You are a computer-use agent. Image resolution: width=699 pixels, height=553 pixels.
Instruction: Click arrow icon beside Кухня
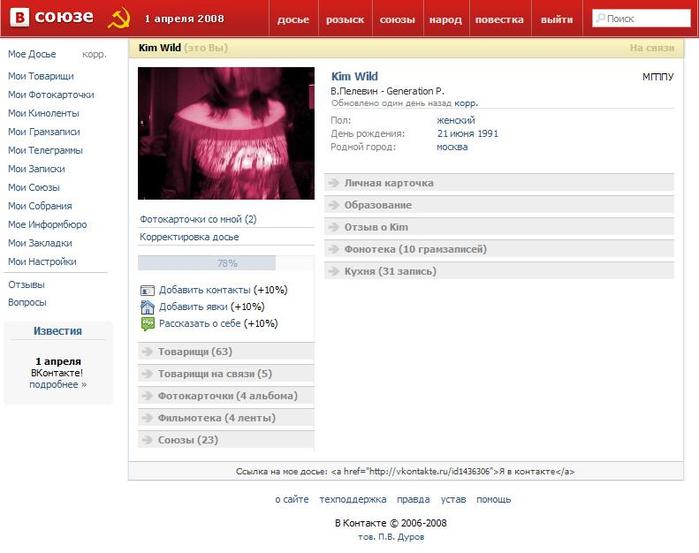[x=333, y=271]
